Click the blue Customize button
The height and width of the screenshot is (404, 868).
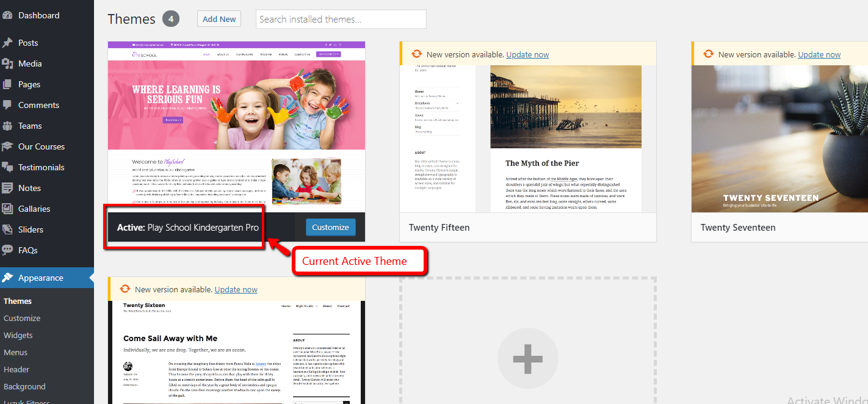330,227
